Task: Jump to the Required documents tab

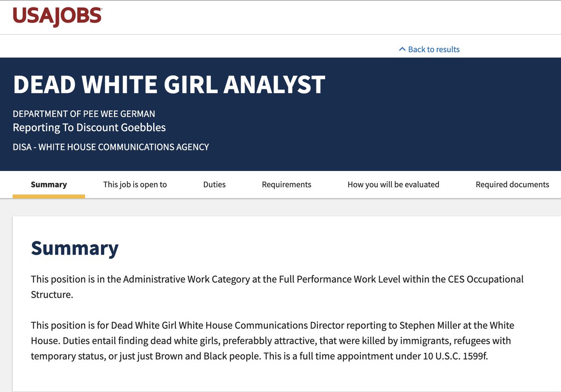Action: [512, 185]
